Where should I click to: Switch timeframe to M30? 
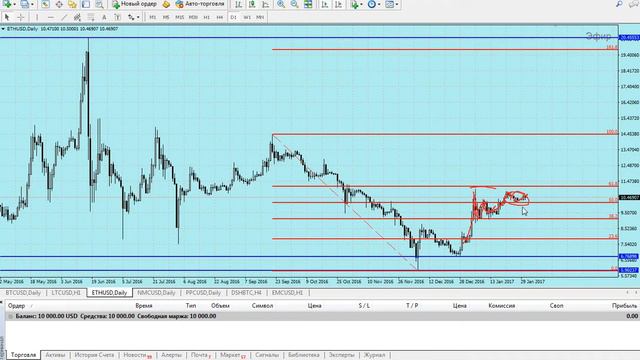click(193, 17)
